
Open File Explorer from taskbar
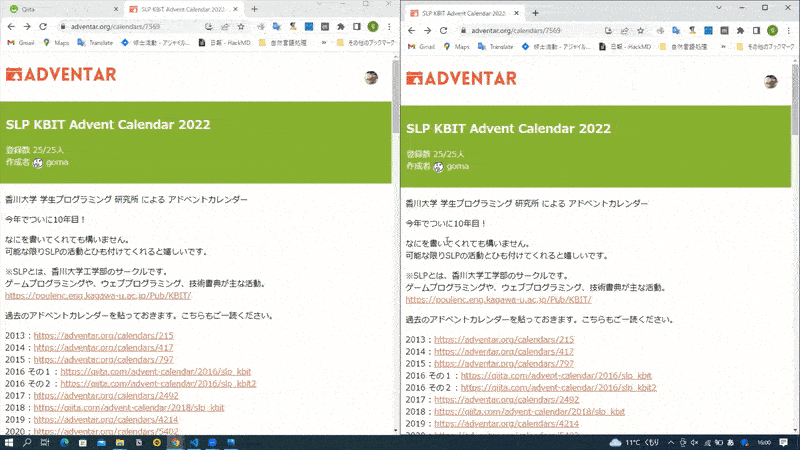point(120,442)
